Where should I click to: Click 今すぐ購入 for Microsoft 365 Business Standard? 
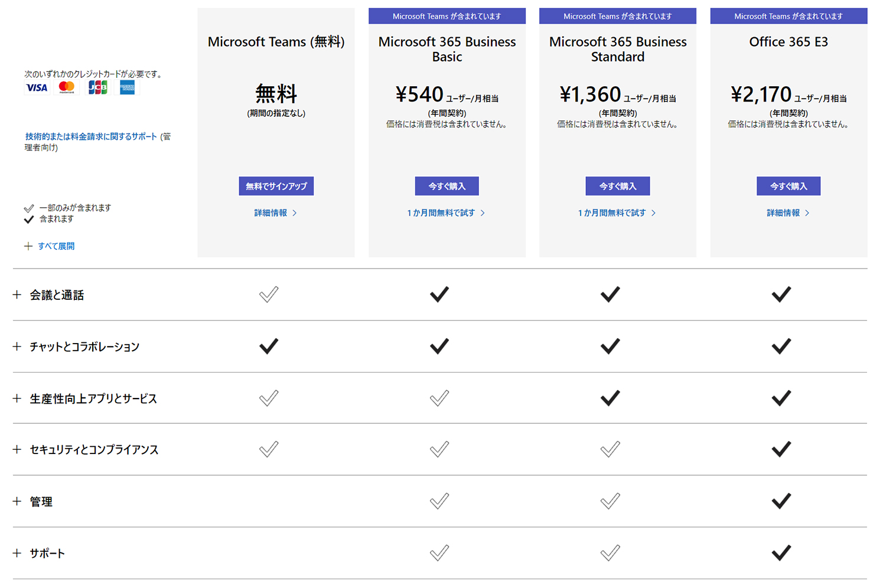(x=618, y=186)
